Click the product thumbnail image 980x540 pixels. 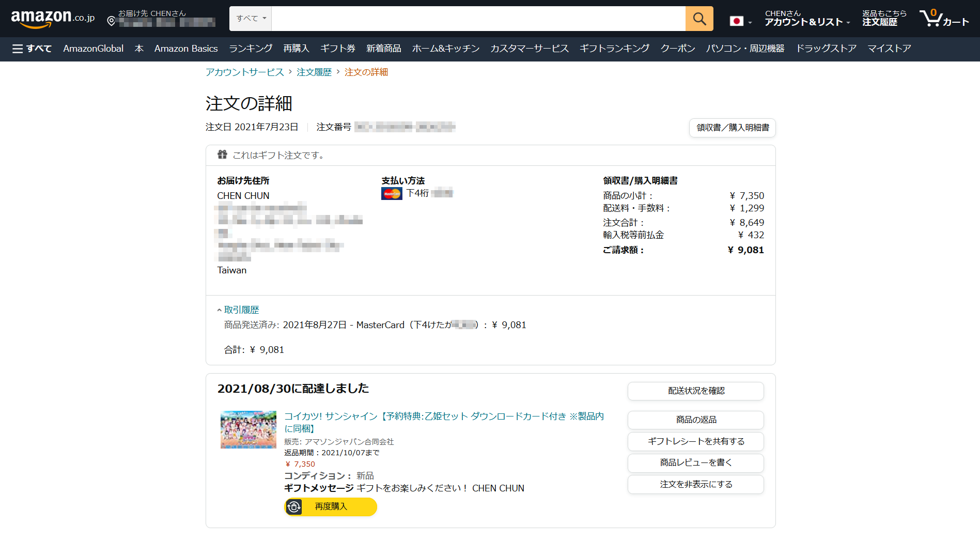click(248, 429)
